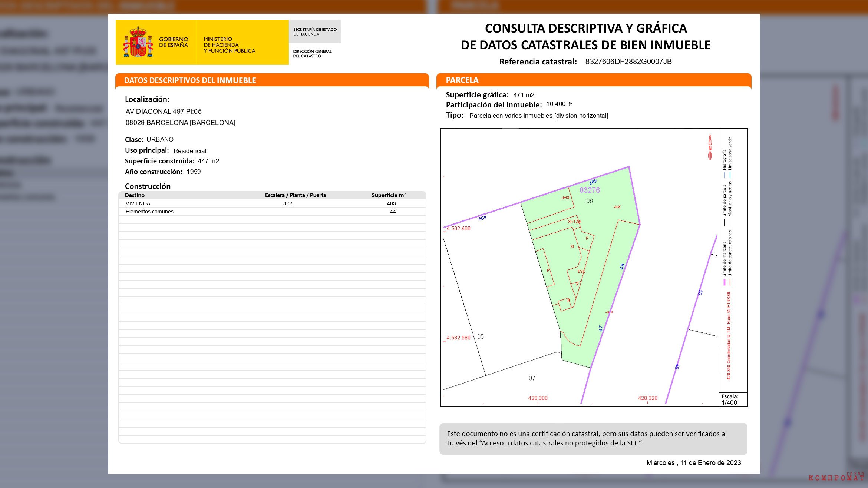This screenshot has width=868, height=488.
Task: Click coordinate label 428.300
Action: [538, 398]
